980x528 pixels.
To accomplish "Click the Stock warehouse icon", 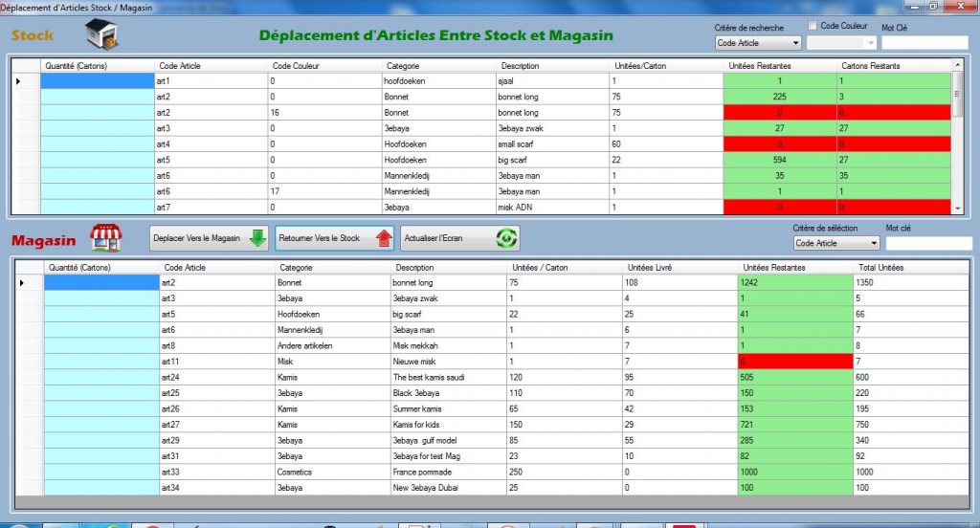I will tap(101, 34).
